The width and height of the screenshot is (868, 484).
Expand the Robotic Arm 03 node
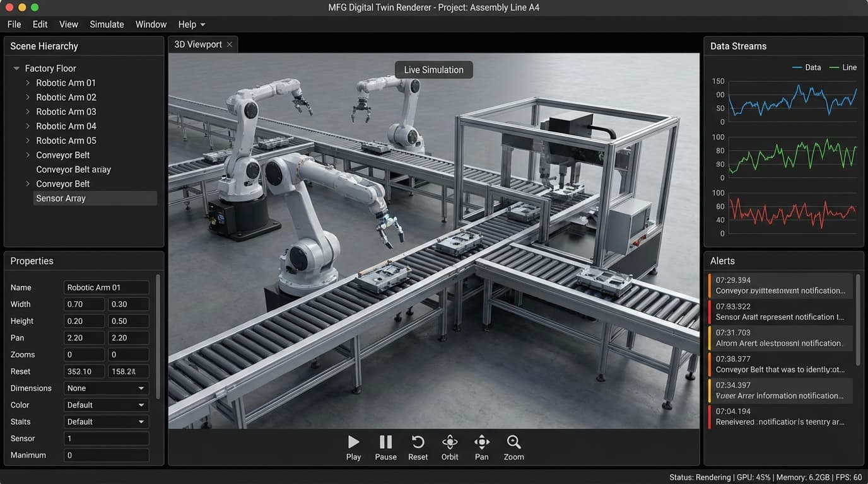pyautogui.click(x=27, y=112)
